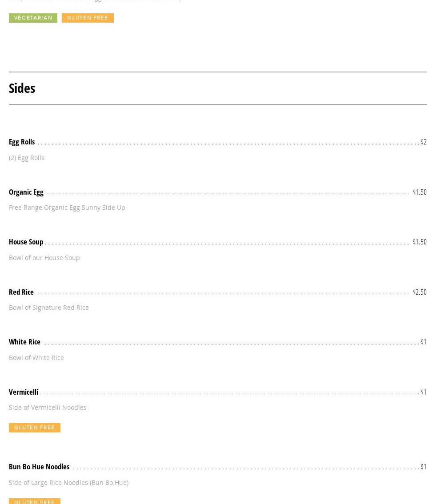
Task: Click the top Gluten Free tag
Action: tap(88, 18)
